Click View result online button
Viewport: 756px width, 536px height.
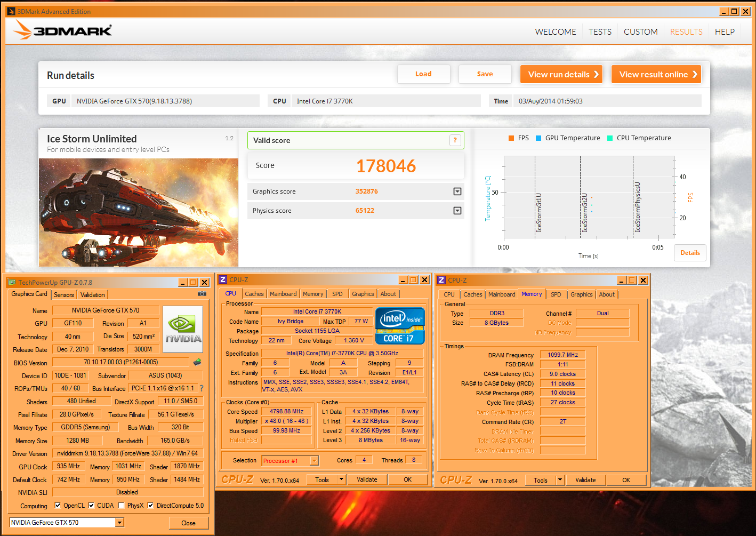coord(656,74)
